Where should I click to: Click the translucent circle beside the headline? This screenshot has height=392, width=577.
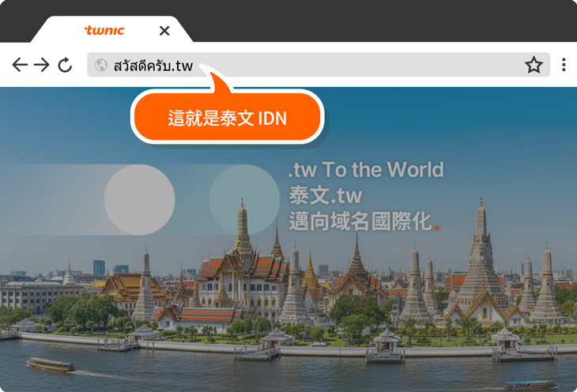point(244,199)
